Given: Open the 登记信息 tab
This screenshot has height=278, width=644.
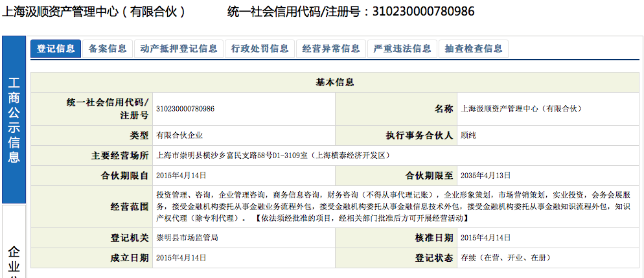Looking at the screenshot, I should [x=56, y=49].
